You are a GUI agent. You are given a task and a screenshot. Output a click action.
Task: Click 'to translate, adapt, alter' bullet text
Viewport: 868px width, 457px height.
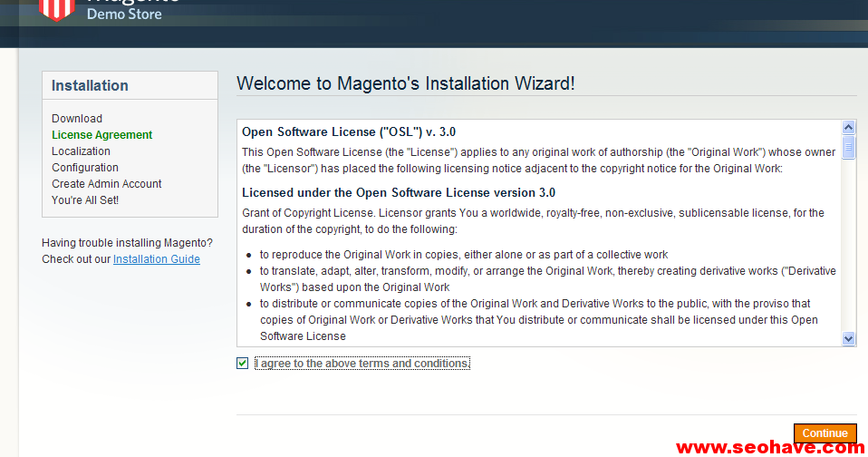pos(548,279)
